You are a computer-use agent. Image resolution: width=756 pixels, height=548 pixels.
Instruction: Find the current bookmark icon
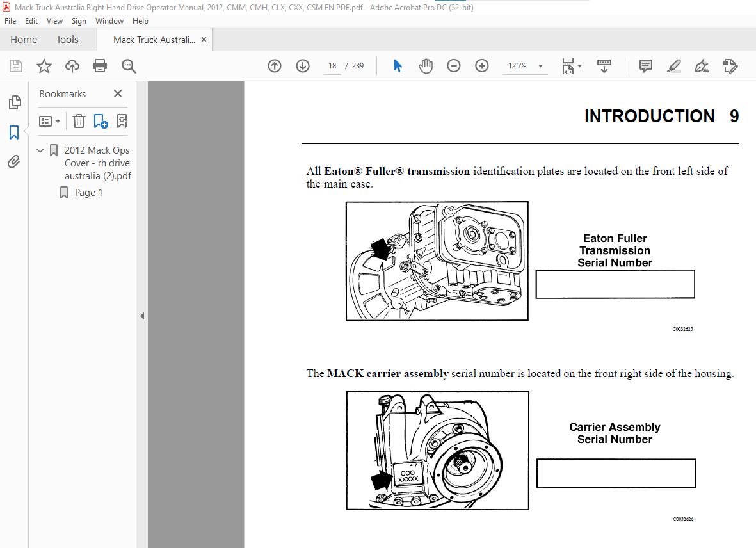[x=122, y=121]
